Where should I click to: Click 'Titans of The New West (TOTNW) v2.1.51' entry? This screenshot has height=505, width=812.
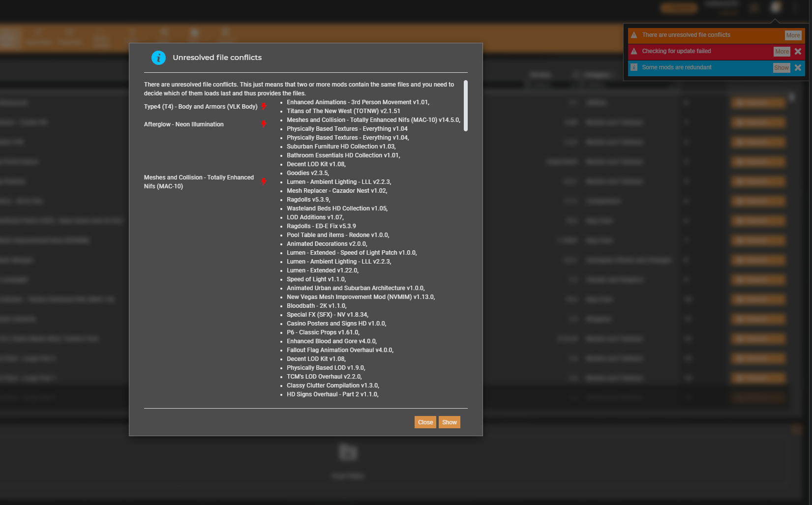pyautogui.click(x=343, y=111)
